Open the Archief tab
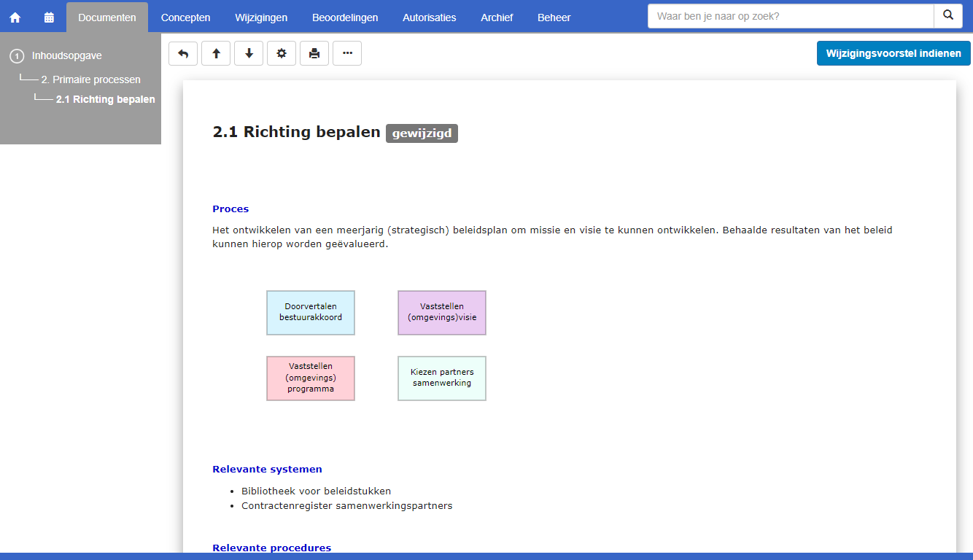Image resolution: width=973 pixels, height=560 pixels. click(497, 17)
